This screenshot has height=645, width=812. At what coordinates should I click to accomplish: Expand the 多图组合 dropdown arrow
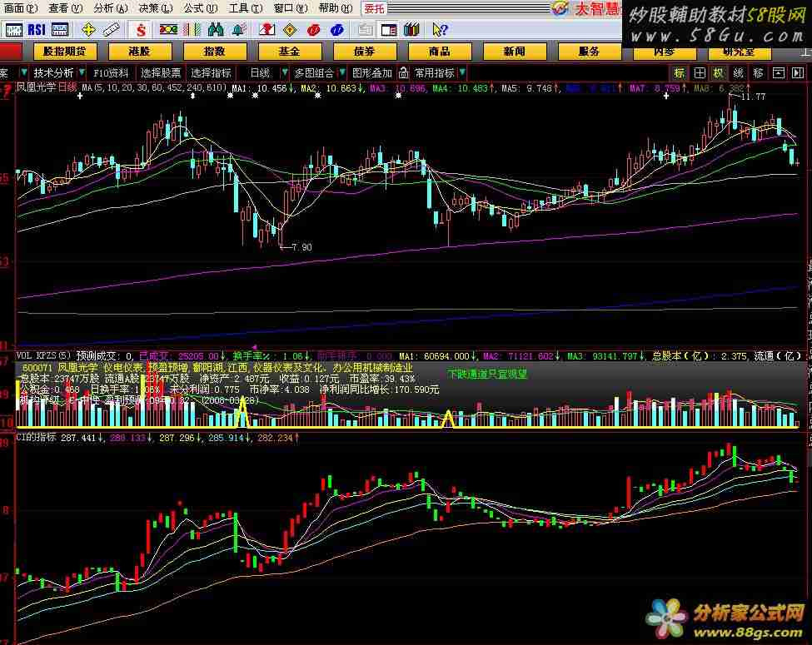click(x=342, y=73)
